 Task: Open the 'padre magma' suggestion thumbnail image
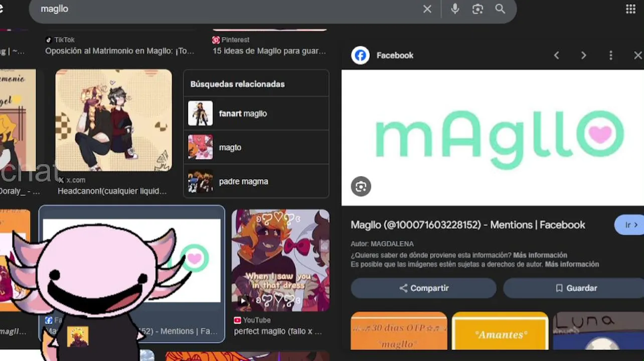point(200,181)
